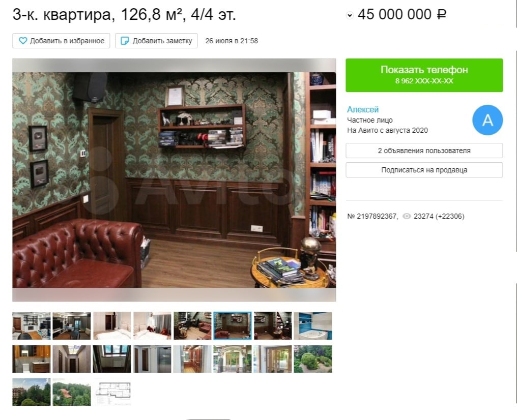Open the floor plan thumbnail

click(112, 392)
